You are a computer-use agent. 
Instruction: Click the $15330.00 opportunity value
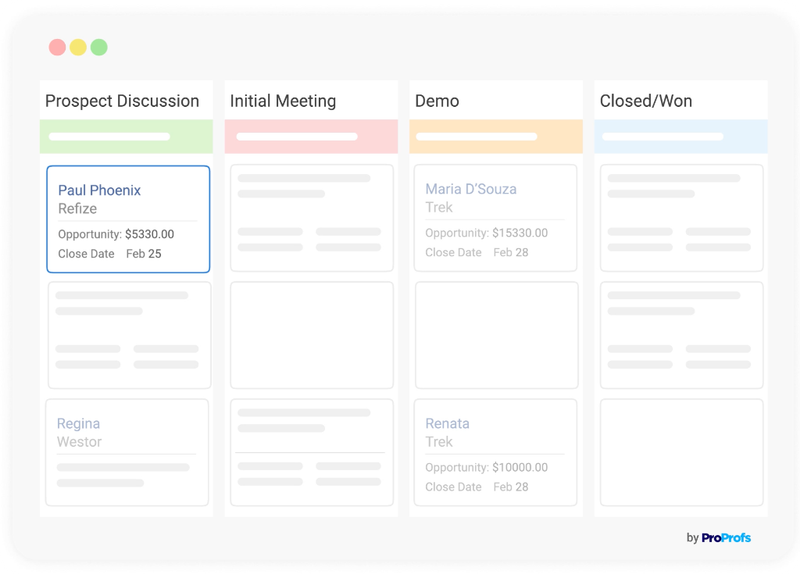(520, 233)
